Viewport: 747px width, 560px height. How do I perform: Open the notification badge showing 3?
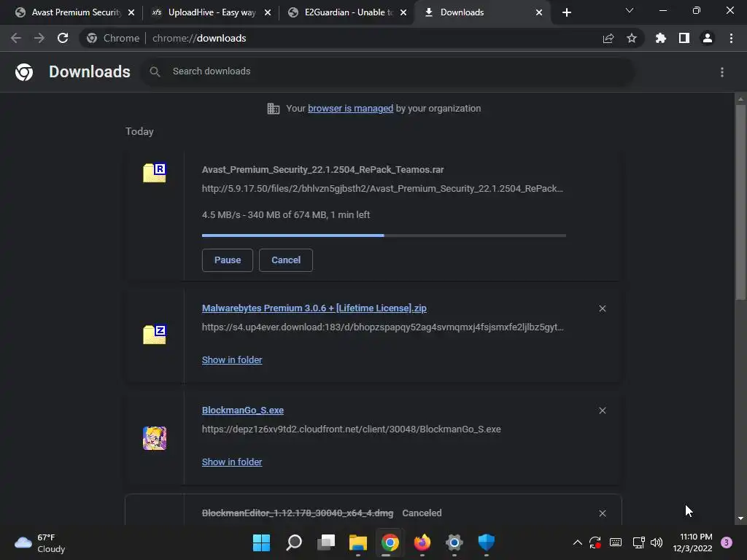click(x=727, y=542)
